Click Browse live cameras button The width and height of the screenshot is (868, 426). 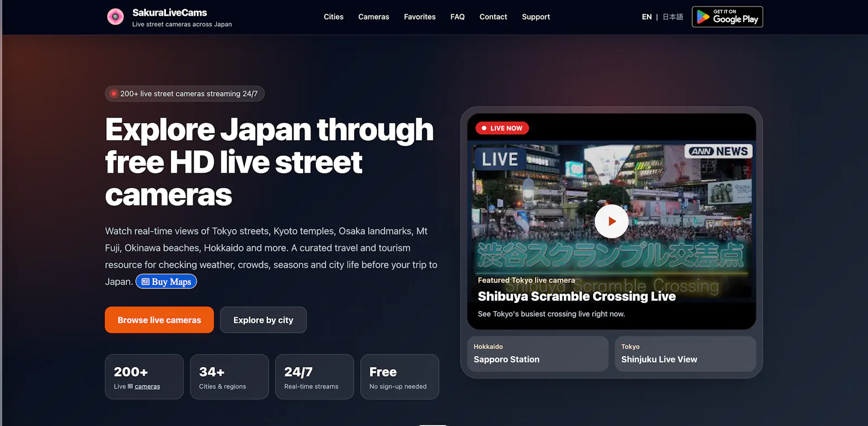159,320
